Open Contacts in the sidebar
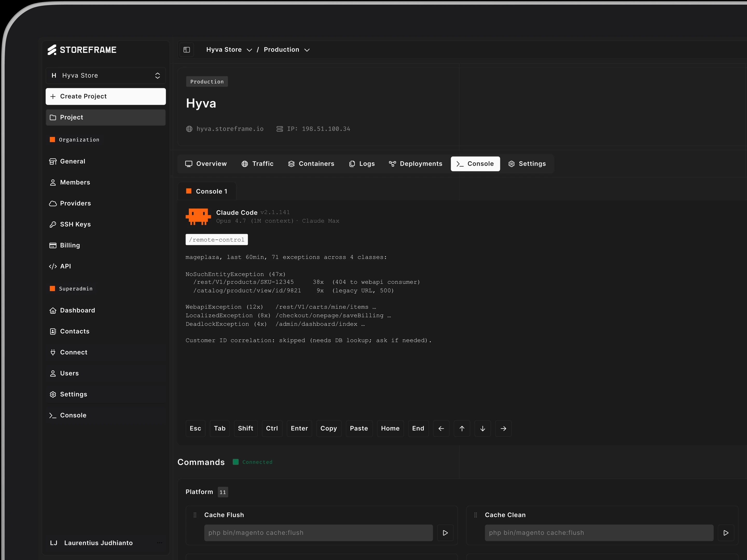The height and width of the screenshot is (560, 747). [106, 332]
